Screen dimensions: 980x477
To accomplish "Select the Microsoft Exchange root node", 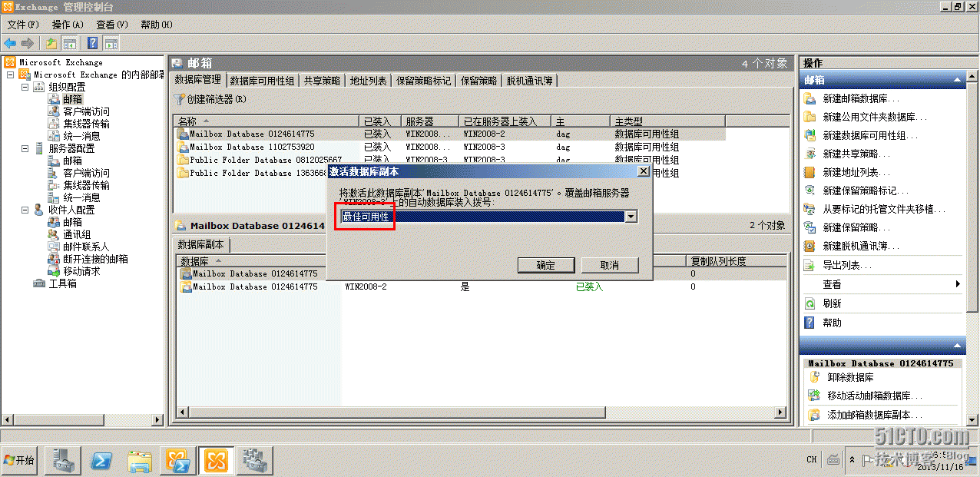I will pos(61,62).
